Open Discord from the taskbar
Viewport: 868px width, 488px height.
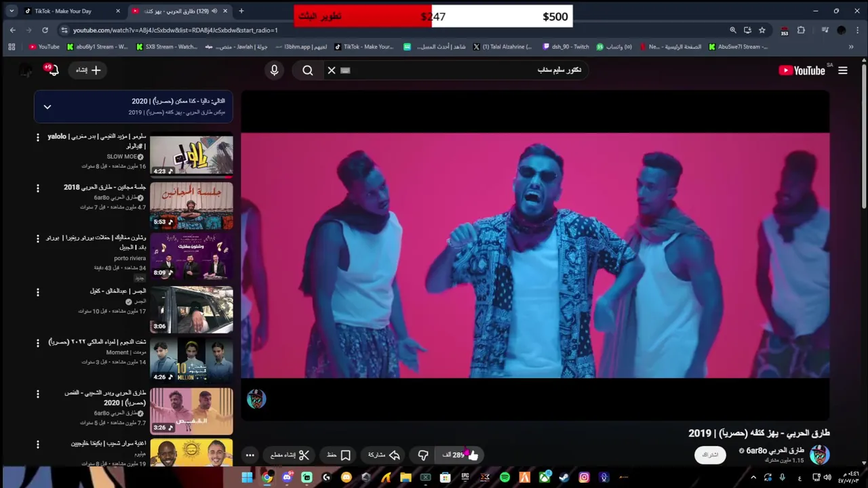[287, 477]
